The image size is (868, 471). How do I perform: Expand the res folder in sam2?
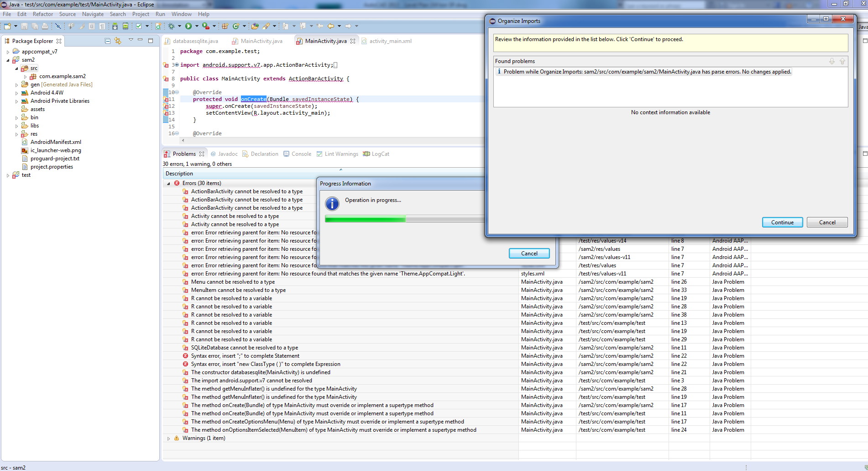click(16, 134)
